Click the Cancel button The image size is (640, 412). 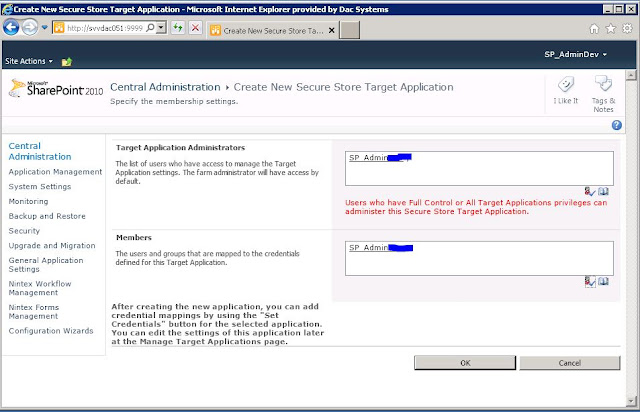point(569,363)
